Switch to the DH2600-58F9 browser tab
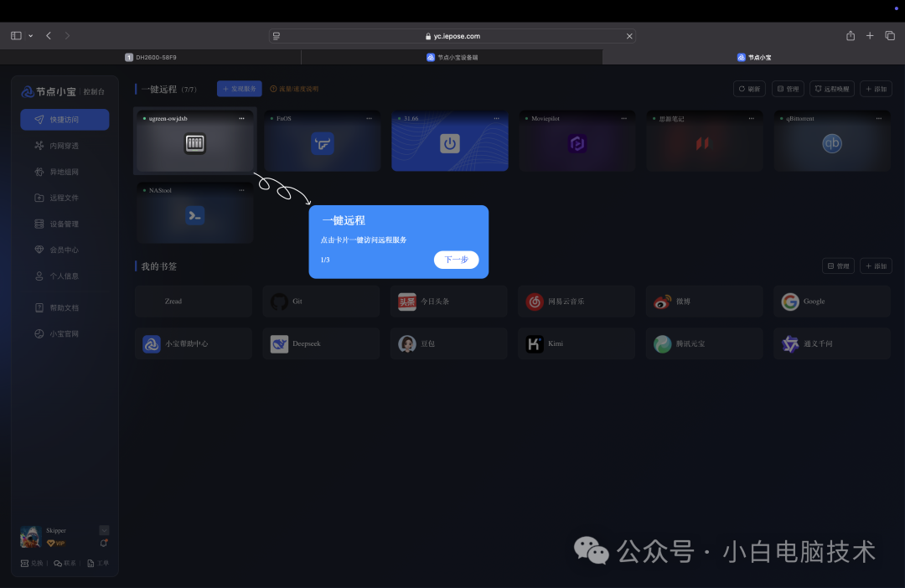905x588 pixels. coord(151,57)
